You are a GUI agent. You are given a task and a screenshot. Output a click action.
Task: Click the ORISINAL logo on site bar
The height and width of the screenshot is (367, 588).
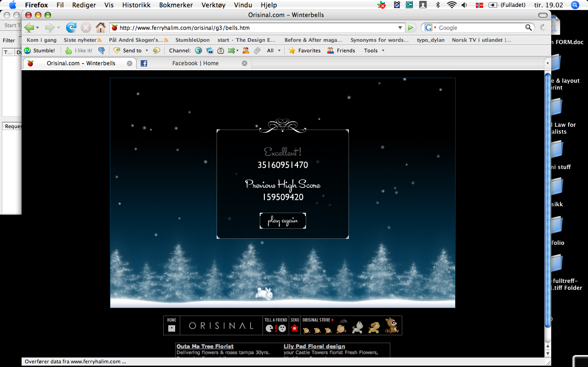click(221, 326)
